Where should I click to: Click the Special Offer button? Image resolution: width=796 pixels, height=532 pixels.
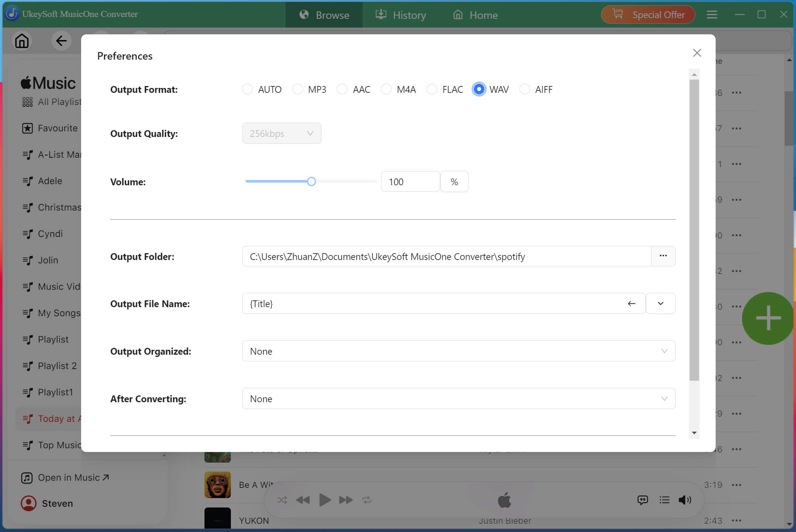(648, 15)
